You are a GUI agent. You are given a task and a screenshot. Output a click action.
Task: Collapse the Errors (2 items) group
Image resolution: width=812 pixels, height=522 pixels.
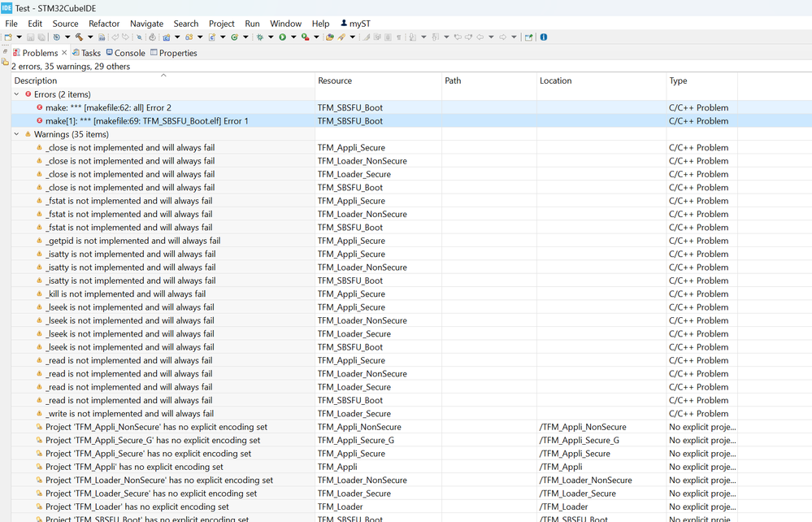16,94
